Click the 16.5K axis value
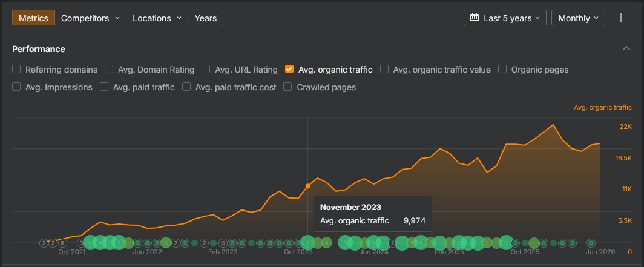644x267 pixels. coord(623,158)
